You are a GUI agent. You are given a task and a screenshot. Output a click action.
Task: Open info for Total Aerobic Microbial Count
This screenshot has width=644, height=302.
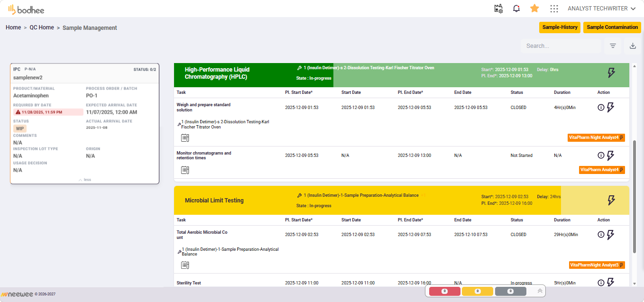pyautogui.click(x=601, y=235)
